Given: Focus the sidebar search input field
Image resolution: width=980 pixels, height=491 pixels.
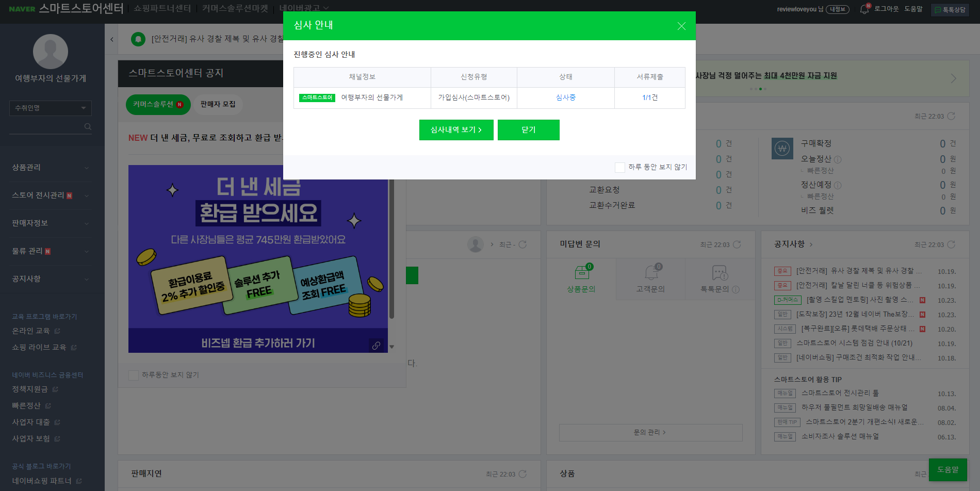Looking at the screenshot, I should pyautogui.click(x=46, y=126).
